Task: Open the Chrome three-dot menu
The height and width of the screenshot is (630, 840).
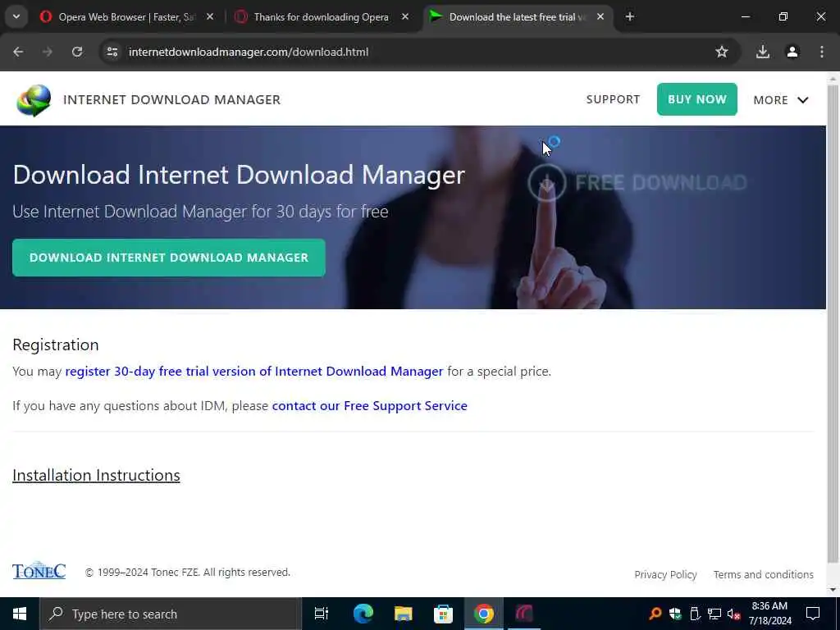Action: (x=822, y=52)
